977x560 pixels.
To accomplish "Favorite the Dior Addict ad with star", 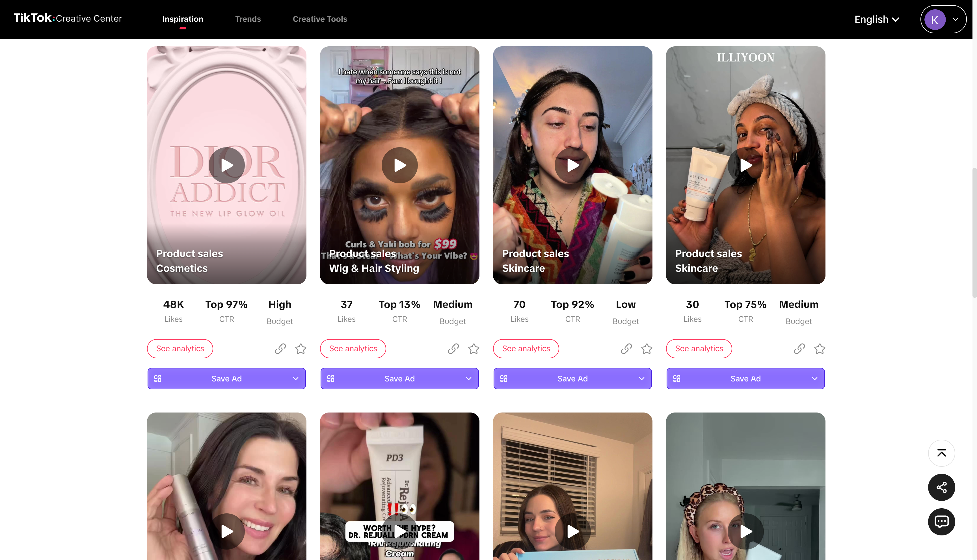I will pos(301,348).
